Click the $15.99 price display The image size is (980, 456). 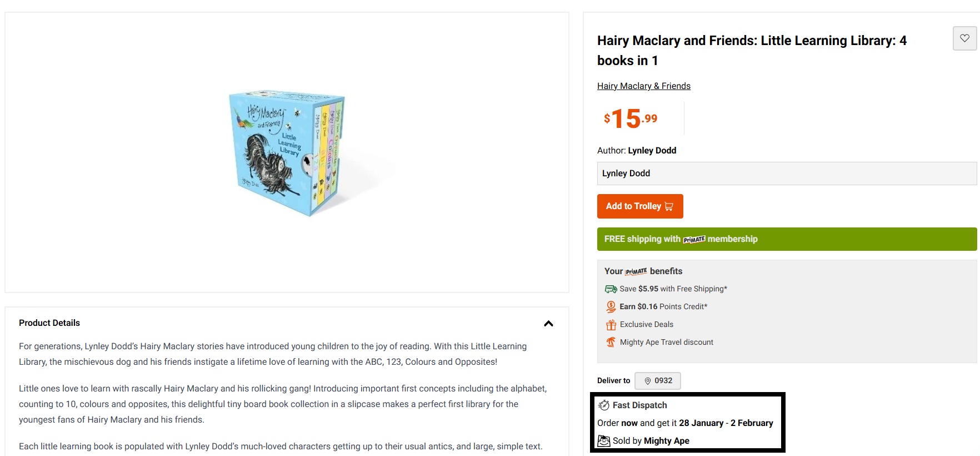point(630,117)
